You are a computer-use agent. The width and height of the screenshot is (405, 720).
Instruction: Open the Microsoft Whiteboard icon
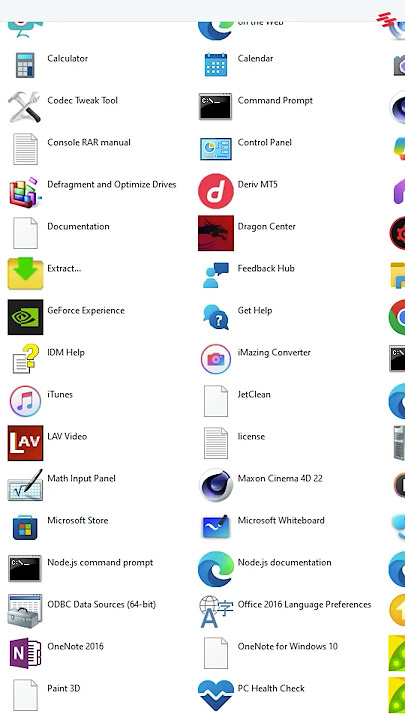tap(215, 527)
